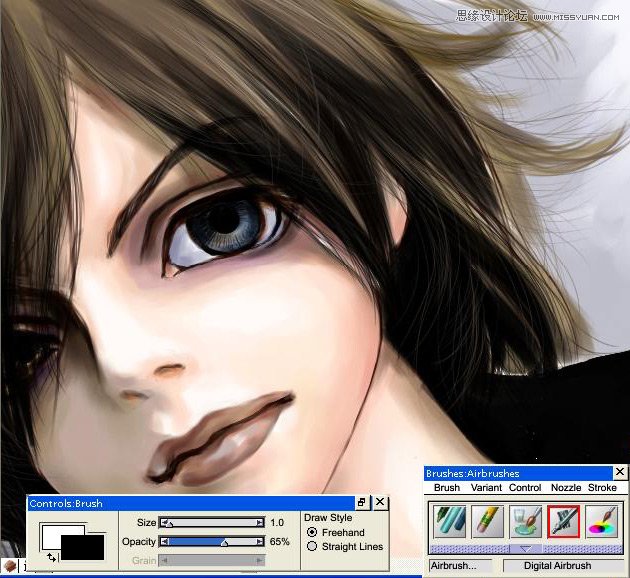
Task: Open the Airbrush category dropdown
Action: (x=463, y=566)
